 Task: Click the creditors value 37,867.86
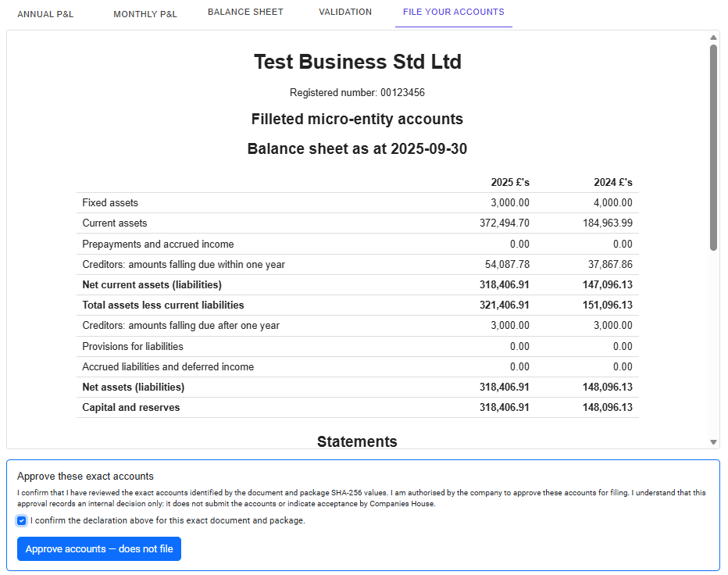610,265
